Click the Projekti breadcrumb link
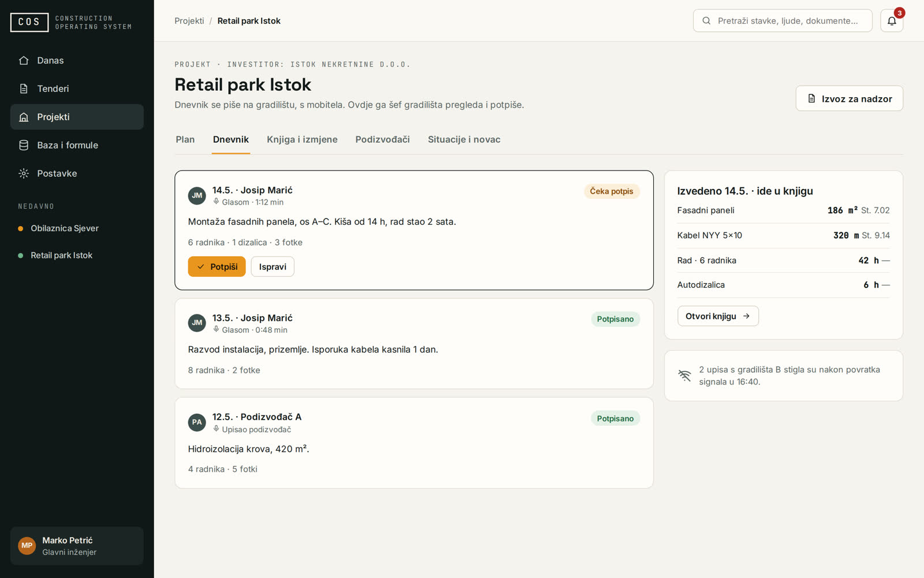Viewport: 924px width, 578px height. point(189,21)
